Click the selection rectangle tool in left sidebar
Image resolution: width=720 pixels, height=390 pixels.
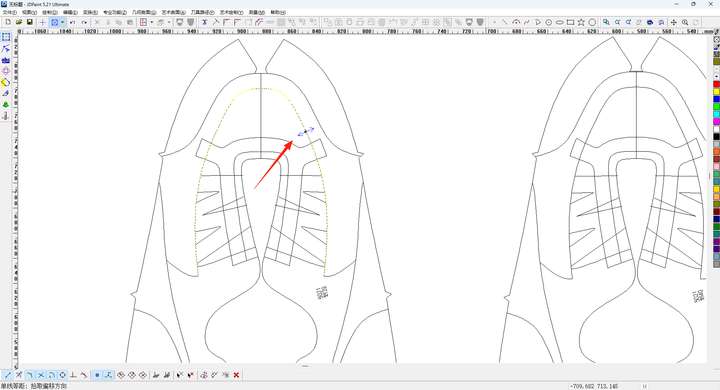coord(6,37)
